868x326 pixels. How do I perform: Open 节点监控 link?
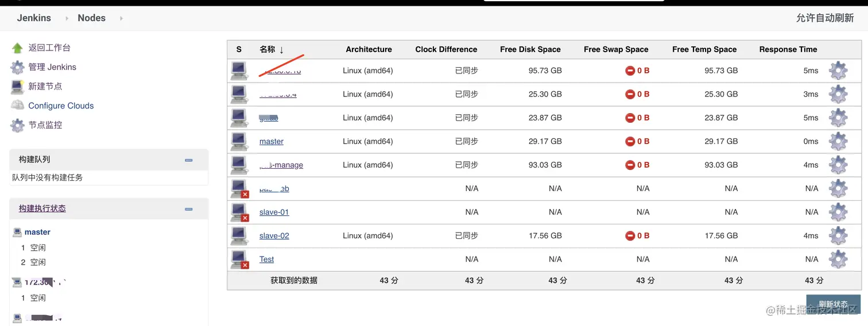(x=45, y=125)
